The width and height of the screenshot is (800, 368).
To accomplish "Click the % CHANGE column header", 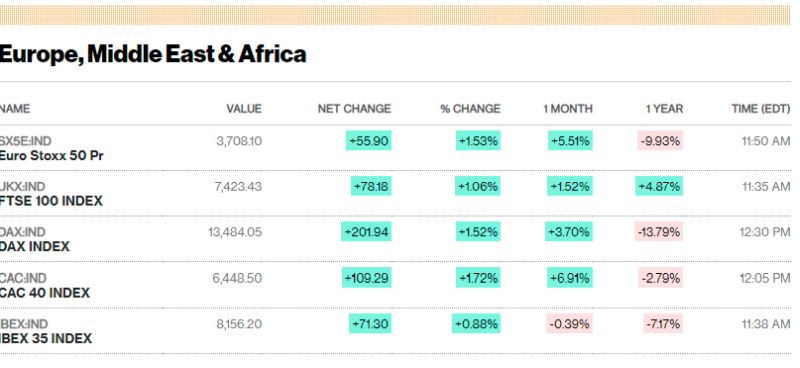I will [x=470, y=109].
